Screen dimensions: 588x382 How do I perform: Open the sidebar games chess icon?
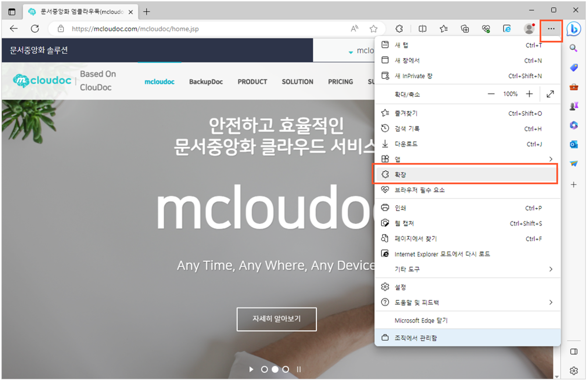click(x=574, y=106)
